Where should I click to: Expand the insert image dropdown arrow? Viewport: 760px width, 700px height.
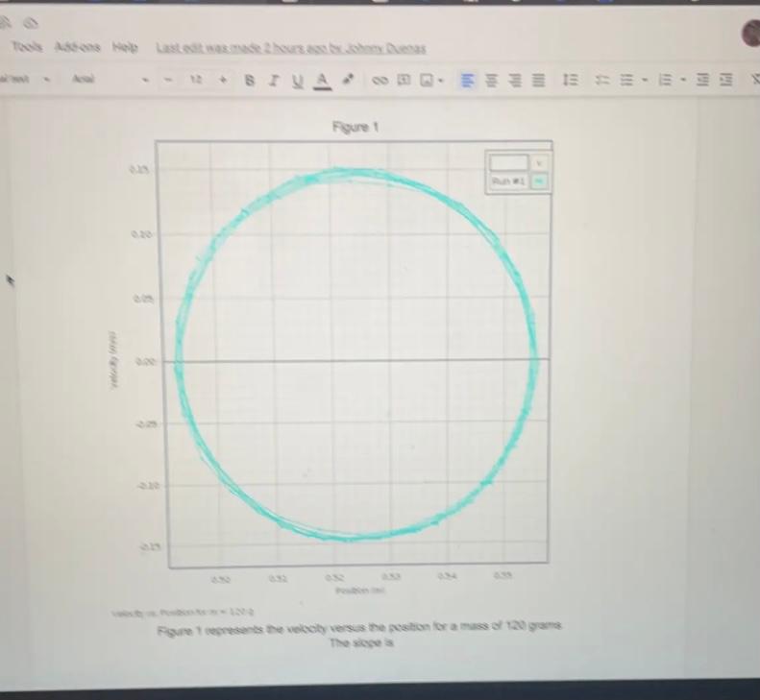tap(440, 81)
